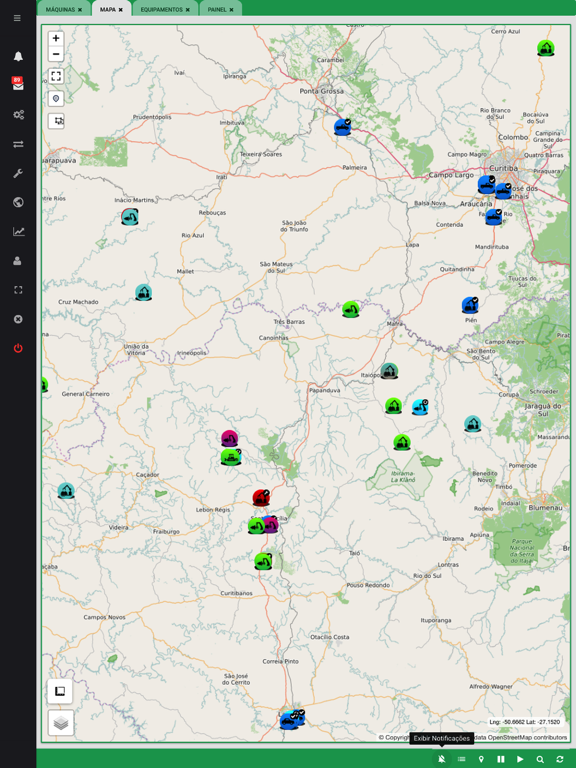Select the green machine marker north of Ibirama-La Klãnõ
The height and width of the screenshot is (768, 576).
(x=402, y=442)
